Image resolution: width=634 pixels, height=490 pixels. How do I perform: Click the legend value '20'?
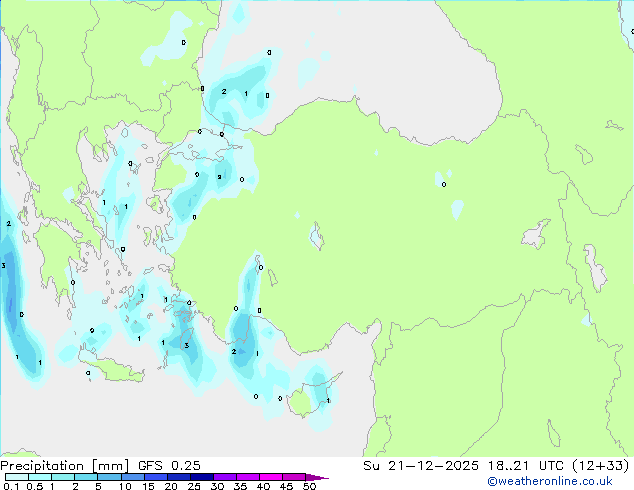click(x=171, y=486)
